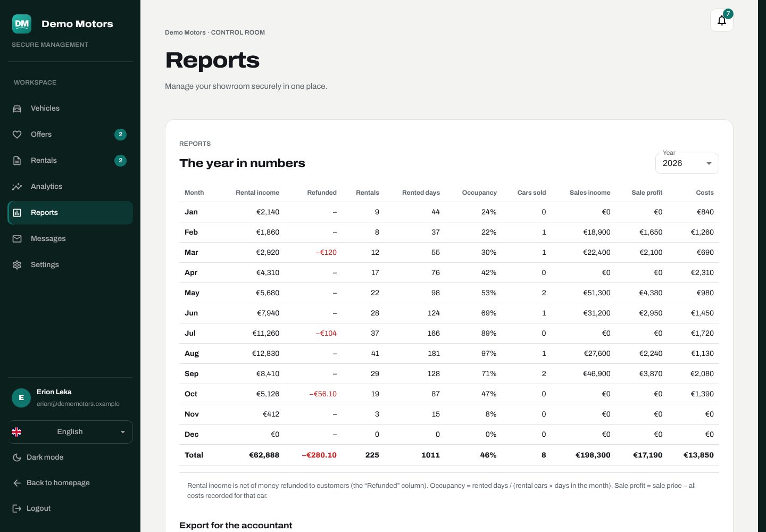This screenshot has width=766, height=532.
Task: Click the Aug rental income €12,830
Action: click(x=265, y=354)
